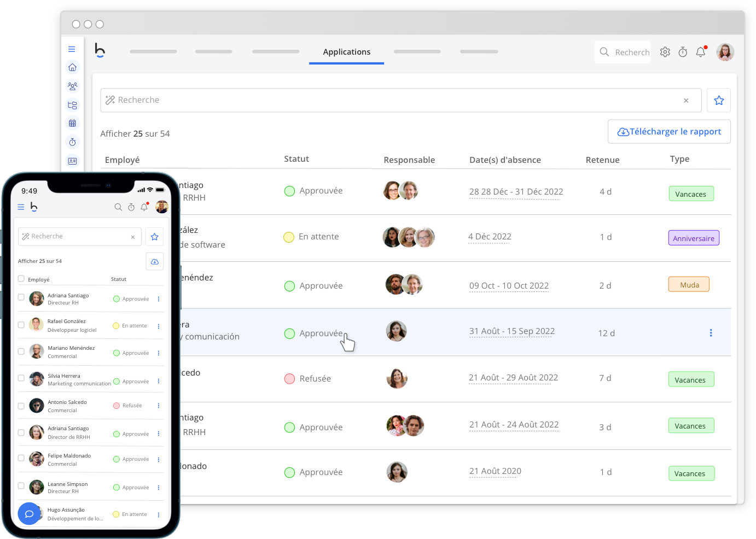This screenshot has width=756, height=539.
Task: Select the Employees (people) icon in sidebar
Action: [x=72, y=86]
